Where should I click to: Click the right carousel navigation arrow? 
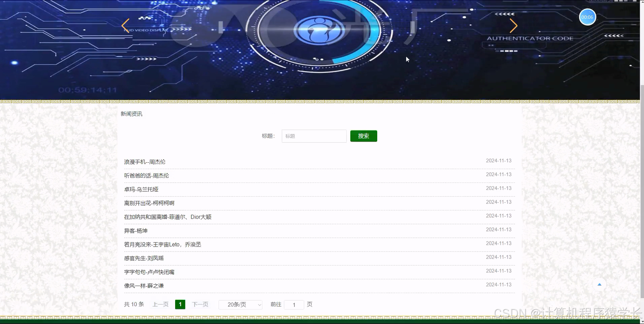513,26
